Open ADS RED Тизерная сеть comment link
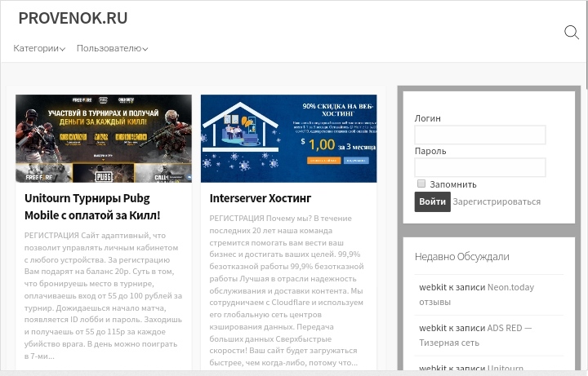This screenshot has width=588, height=376. [x=510, y=328]
